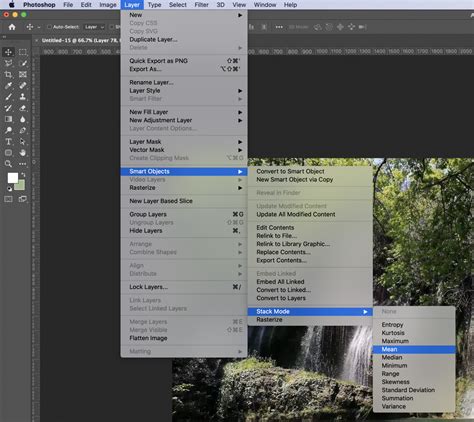Image resolution: width=474 pixels, height=422 pixels.
Task: Expand the layer-level Rasterize submenu
Action: pyautogui.click(x=240, y=188)
